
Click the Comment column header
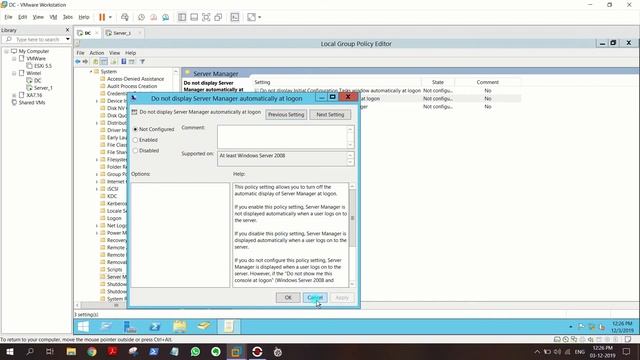487,82
